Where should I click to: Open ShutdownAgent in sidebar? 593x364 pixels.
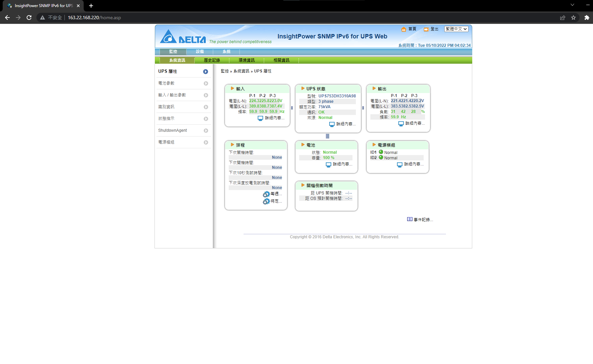[172, 130]
